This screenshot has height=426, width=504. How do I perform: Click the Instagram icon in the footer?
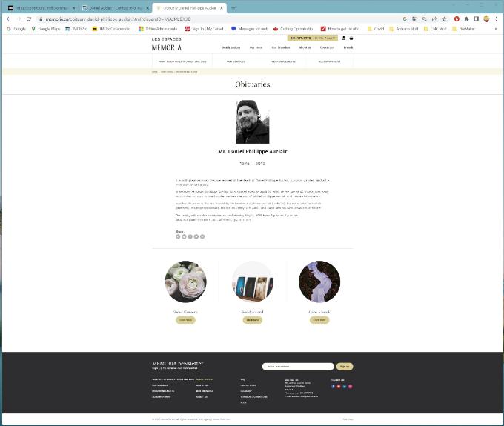pyautogui.click(x=351, y=386)
